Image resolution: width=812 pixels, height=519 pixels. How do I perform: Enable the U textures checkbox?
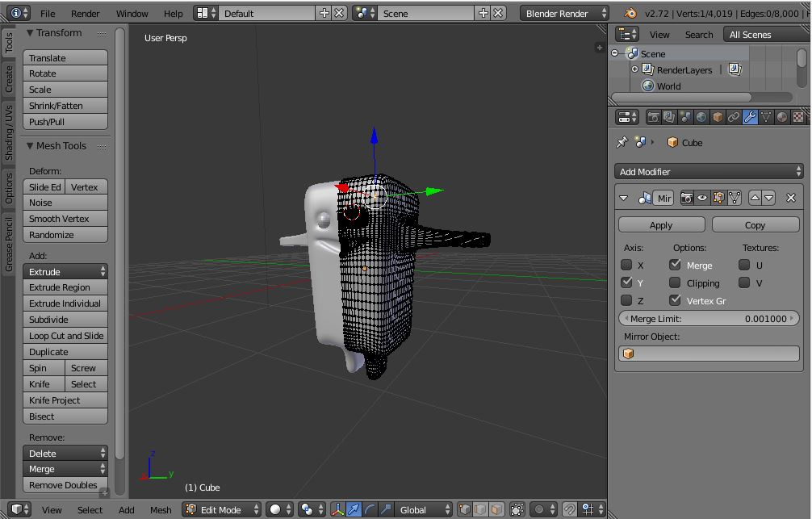click(744, 266)
